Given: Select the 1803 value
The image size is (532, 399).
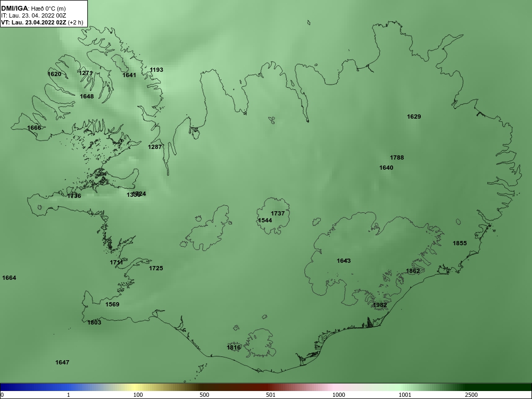Looking at the screenshot, I should [94, 323].
